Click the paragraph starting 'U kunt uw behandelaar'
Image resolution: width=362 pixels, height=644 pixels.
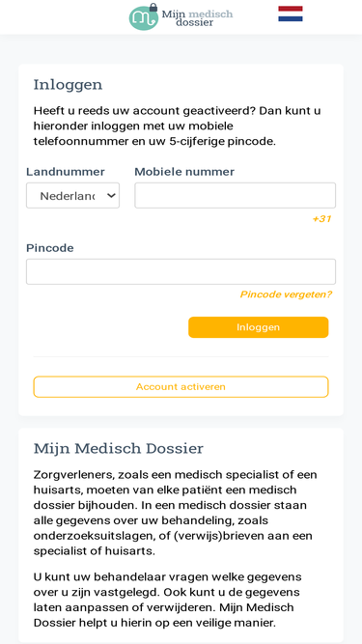click(x=167, y=600)
